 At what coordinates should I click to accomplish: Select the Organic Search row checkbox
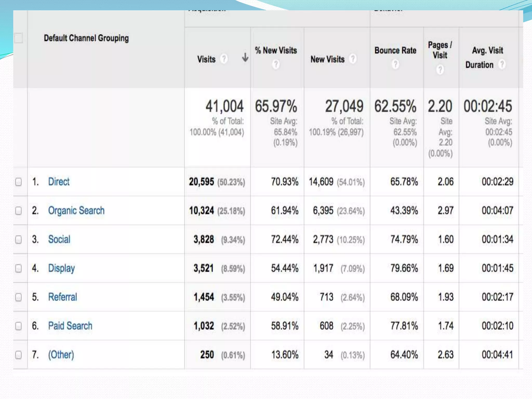[x=18, y=211]
